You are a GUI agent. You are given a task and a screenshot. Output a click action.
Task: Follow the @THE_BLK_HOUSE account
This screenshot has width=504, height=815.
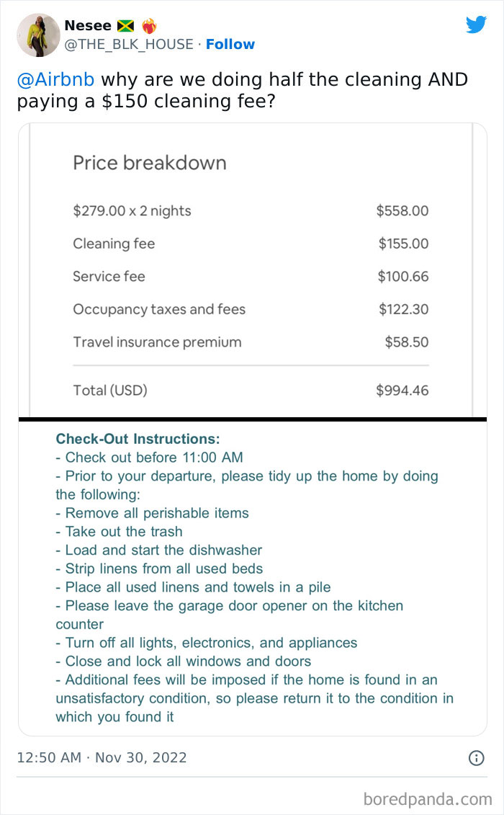click(230, 44)
